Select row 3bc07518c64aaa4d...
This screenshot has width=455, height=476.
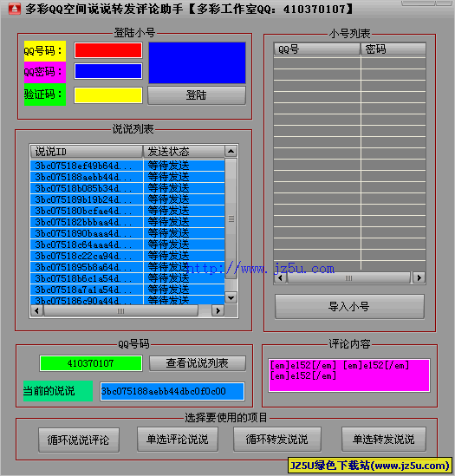click(127, 245)
